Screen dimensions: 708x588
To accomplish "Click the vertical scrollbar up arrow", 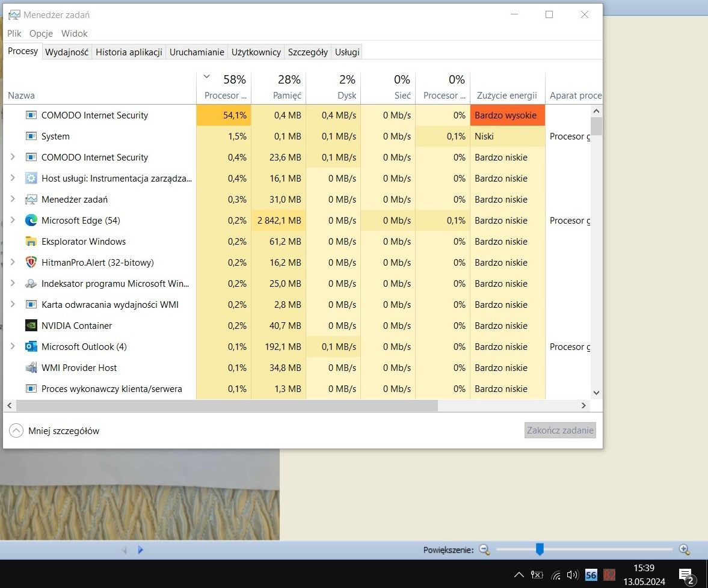I will point(597,111).
